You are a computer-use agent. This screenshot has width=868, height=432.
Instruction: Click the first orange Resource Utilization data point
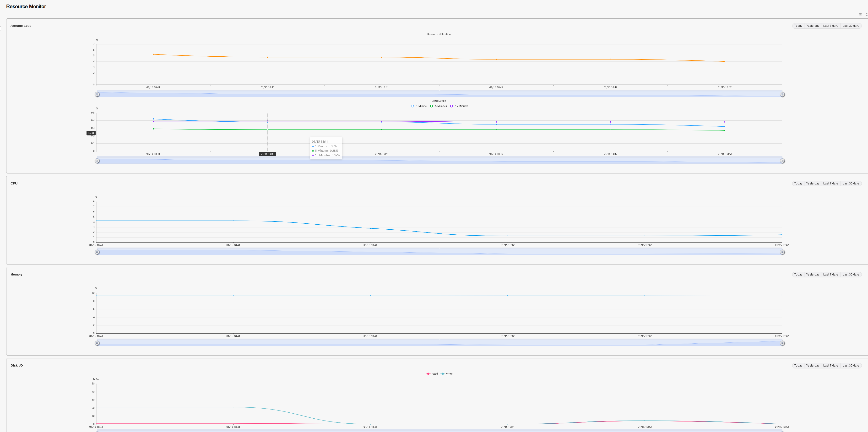[153, 54]
